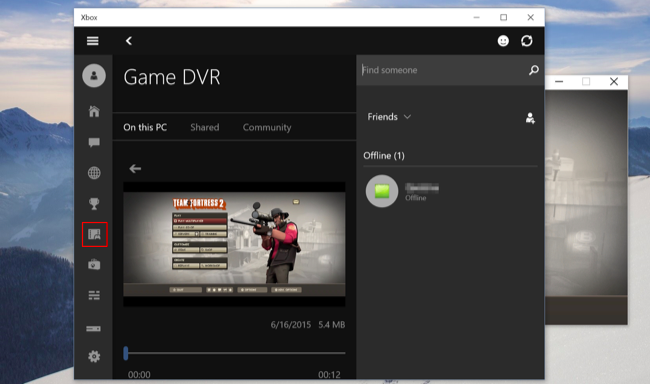Click the refresh icon in the top bar

[x=527, y=41]
